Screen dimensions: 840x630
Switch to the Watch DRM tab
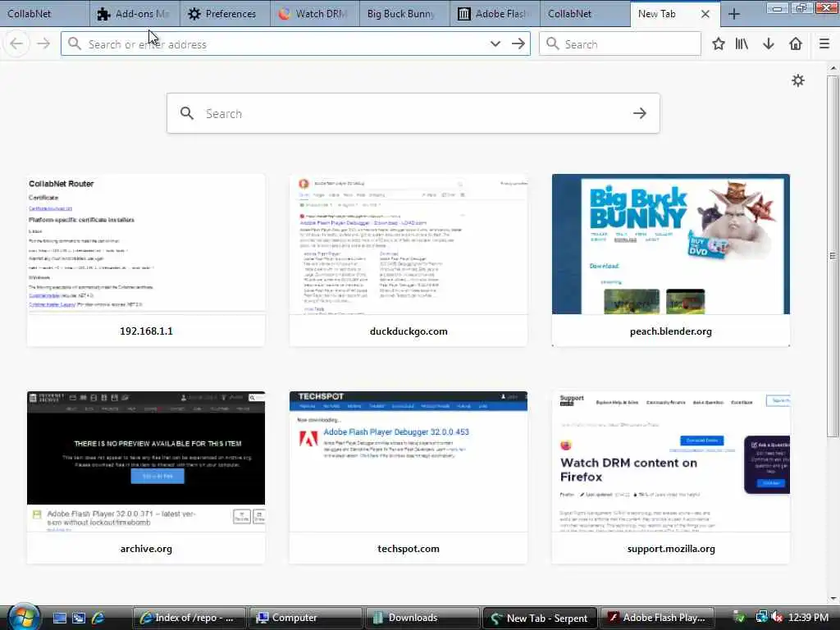coord(314,14)
